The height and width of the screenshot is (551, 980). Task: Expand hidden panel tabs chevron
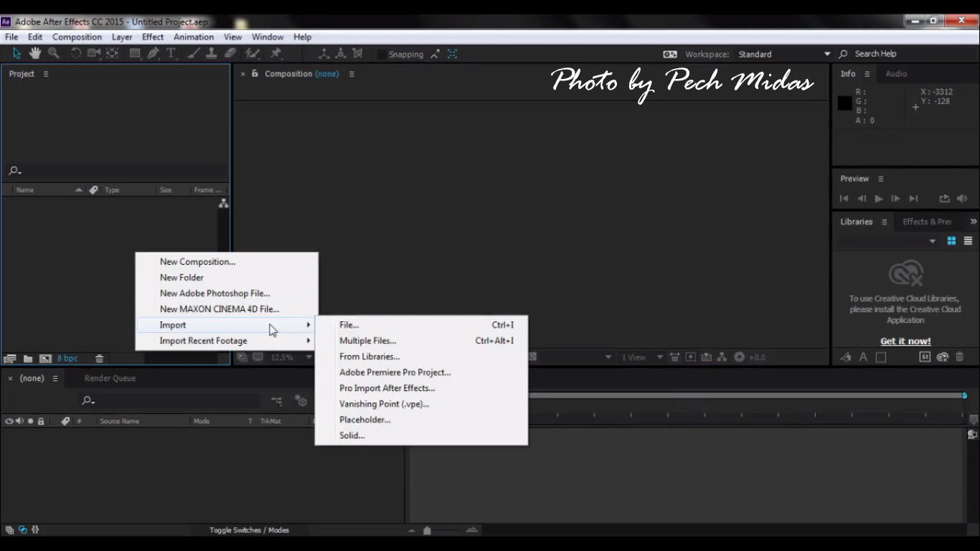(974, 222)
